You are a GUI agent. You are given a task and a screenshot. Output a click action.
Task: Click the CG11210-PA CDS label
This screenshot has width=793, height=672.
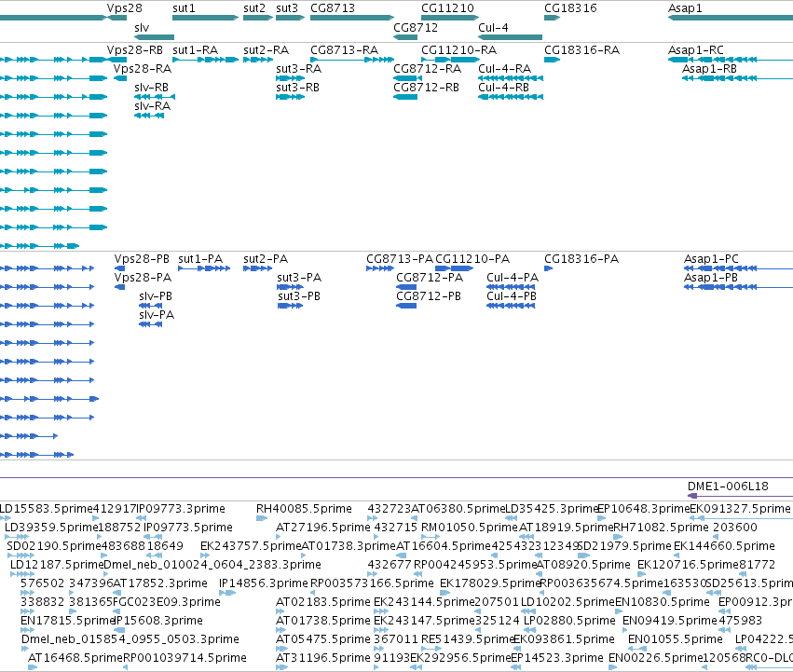click(x=472, y=259)
